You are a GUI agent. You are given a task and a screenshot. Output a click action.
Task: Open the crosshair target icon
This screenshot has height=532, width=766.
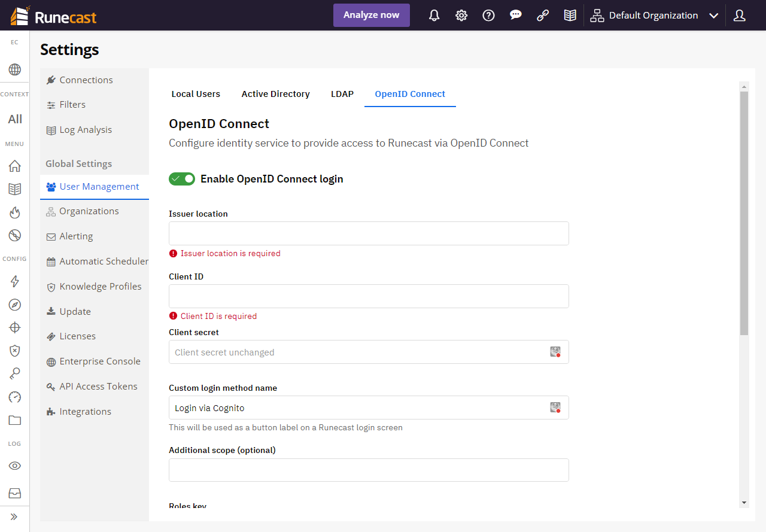15,327
